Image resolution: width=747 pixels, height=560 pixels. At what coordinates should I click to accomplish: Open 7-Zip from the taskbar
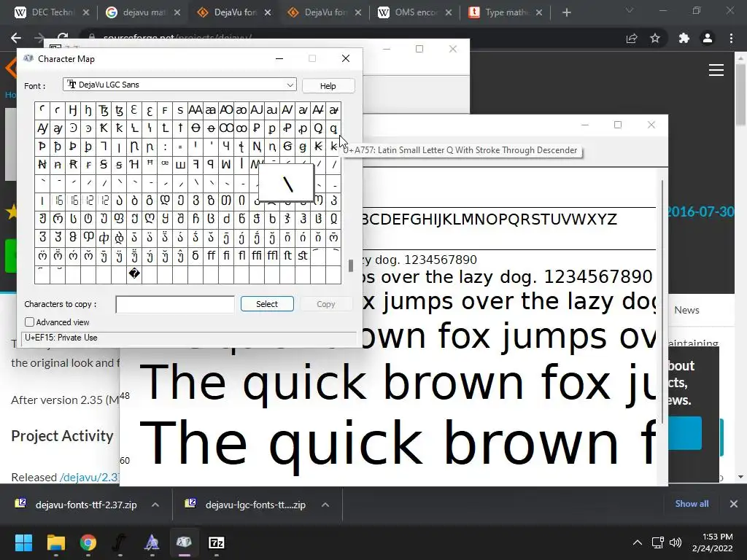point(216,542)
